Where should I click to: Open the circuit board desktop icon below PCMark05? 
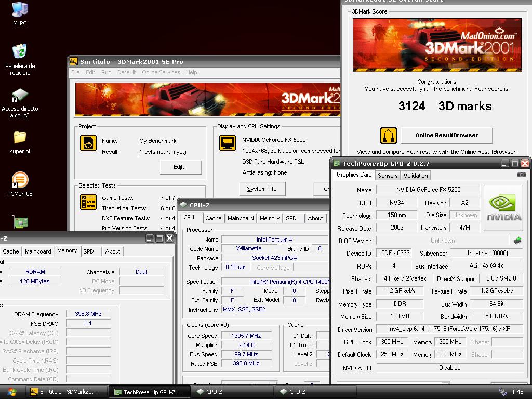(20, 222)
